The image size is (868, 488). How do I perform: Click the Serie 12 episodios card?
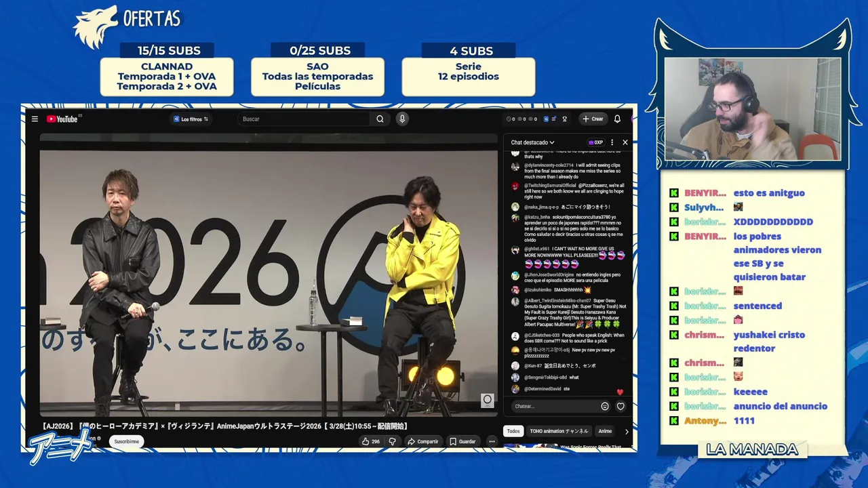point(469,77)
